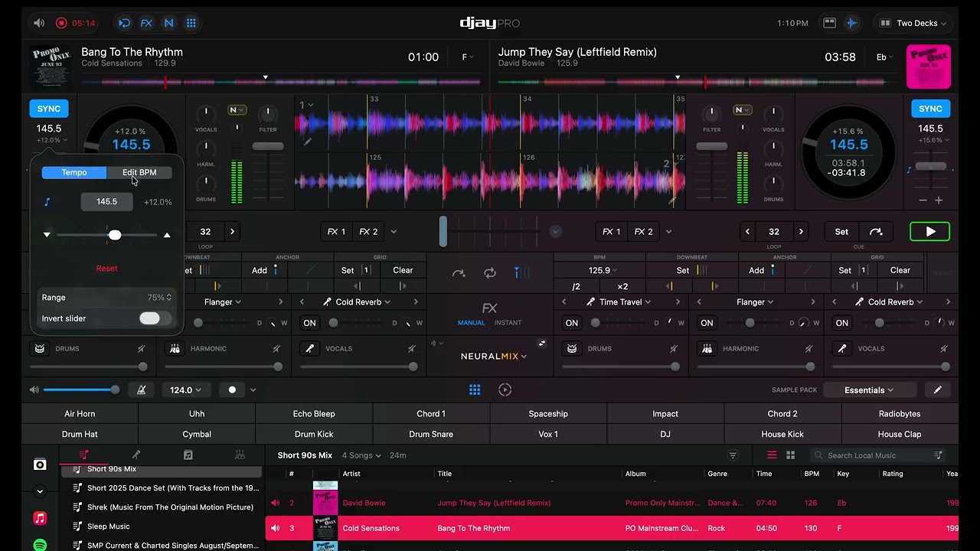Click the Neural Mix swap arrows icon

[x=542, y=343]
